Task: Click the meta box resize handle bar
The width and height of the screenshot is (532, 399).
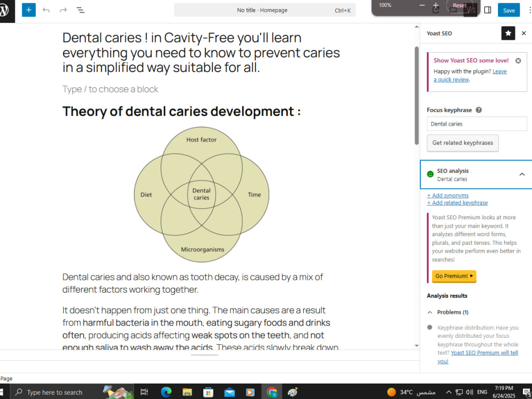Action: pos(205,355)
